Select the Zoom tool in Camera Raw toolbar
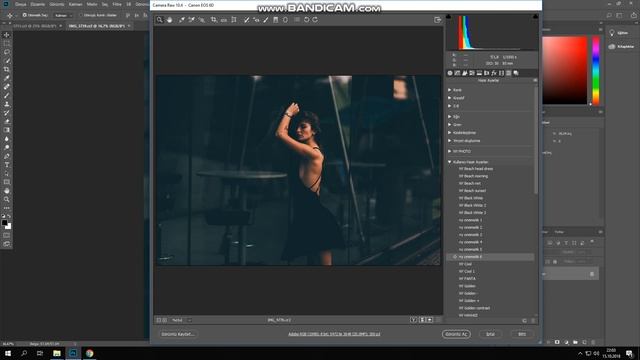Viewport: 640px width, 360px height. click(x=160, y=20)
